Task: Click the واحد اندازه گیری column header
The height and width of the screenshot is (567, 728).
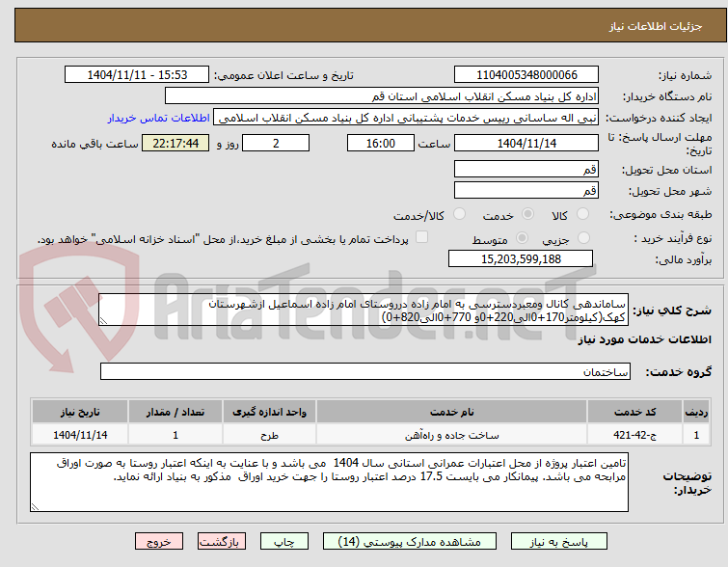Action: 269,412
